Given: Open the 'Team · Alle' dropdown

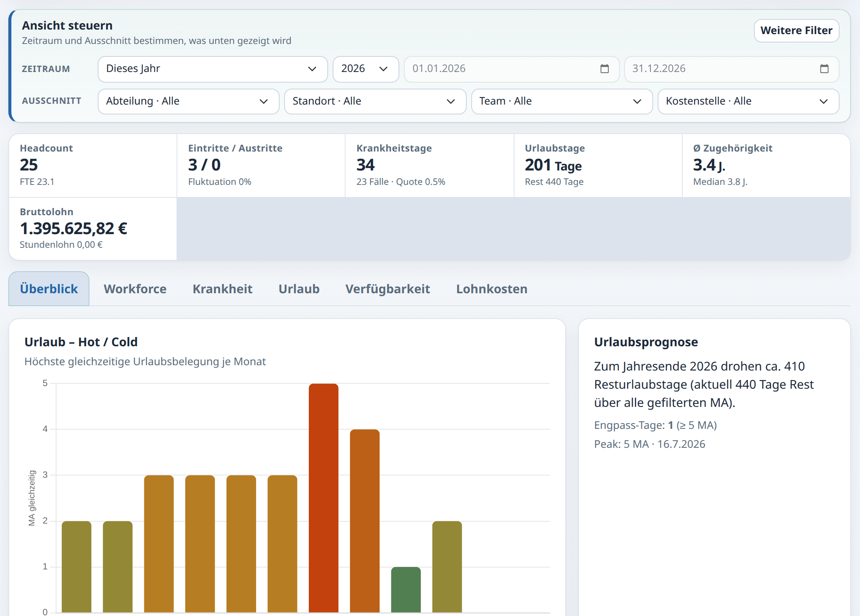Looking at the screenshot, I should [561, 101].
